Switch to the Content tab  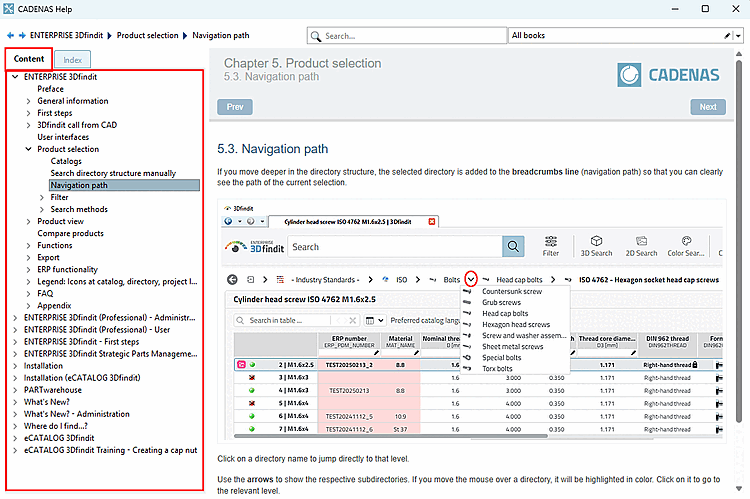[29, 59]
